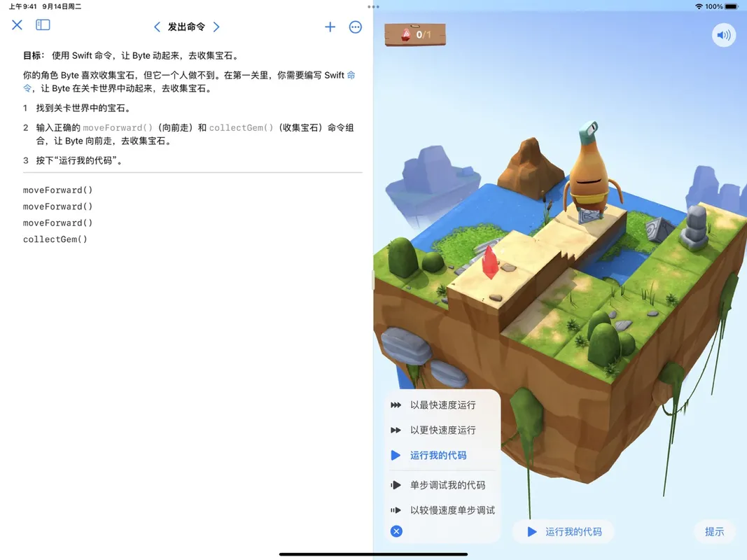Open the 提示 hint button

(x=714, y=532)
